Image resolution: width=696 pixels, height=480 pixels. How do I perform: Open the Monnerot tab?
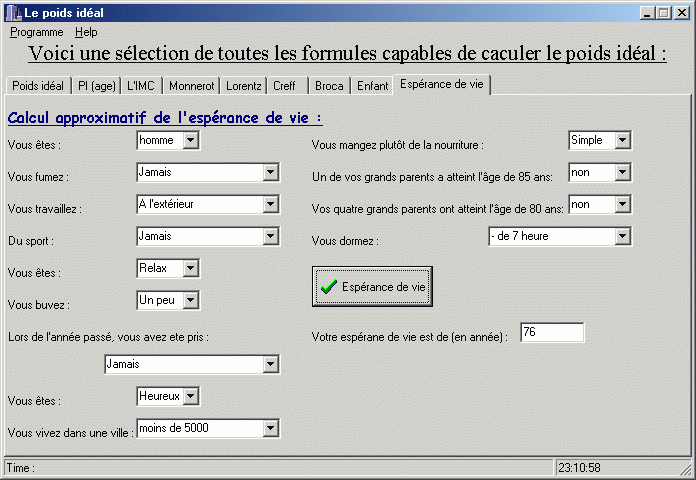pyautogui.click(x=190, y=86)
